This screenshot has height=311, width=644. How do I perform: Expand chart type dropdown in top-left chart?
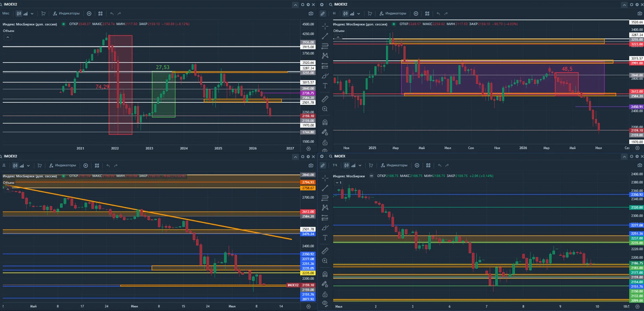pyautogui.click(x=32, y=13)
